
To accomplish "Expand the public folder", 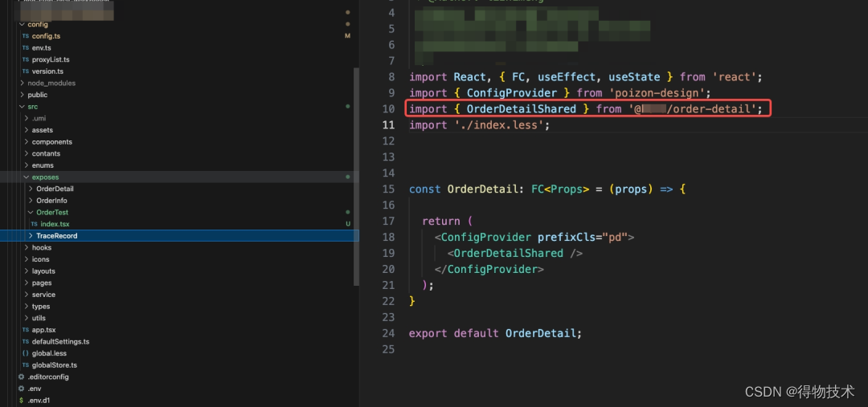I will 23,95.
